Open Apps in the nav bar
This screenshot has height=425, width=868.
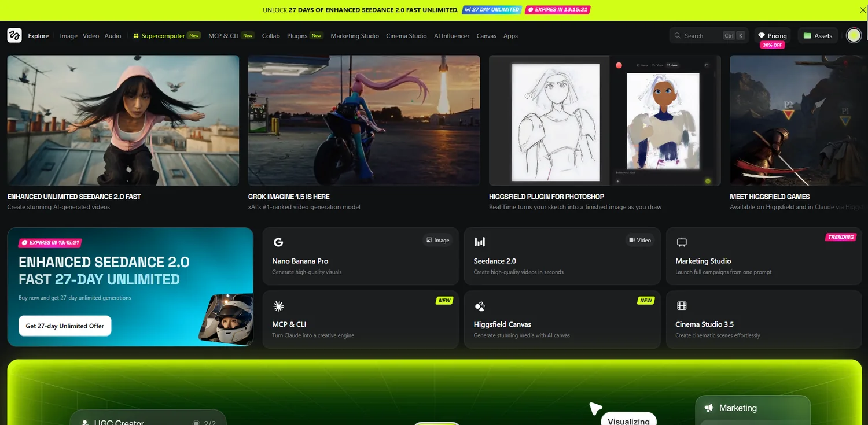click(510, 36)
